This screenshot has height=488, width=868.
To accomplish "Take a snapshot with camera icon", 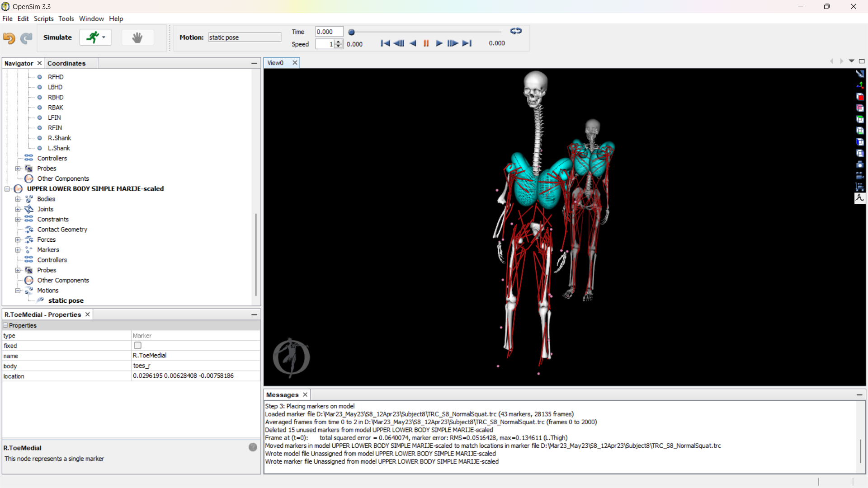I will tap(860, 164).
